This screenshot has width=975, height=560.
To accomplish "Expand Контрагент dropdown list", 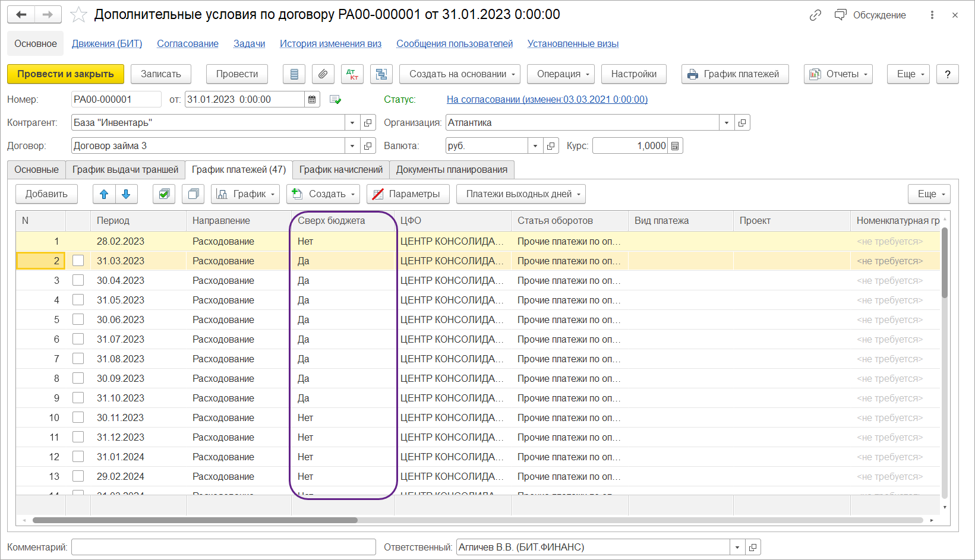I will click(x=352, y=123).
